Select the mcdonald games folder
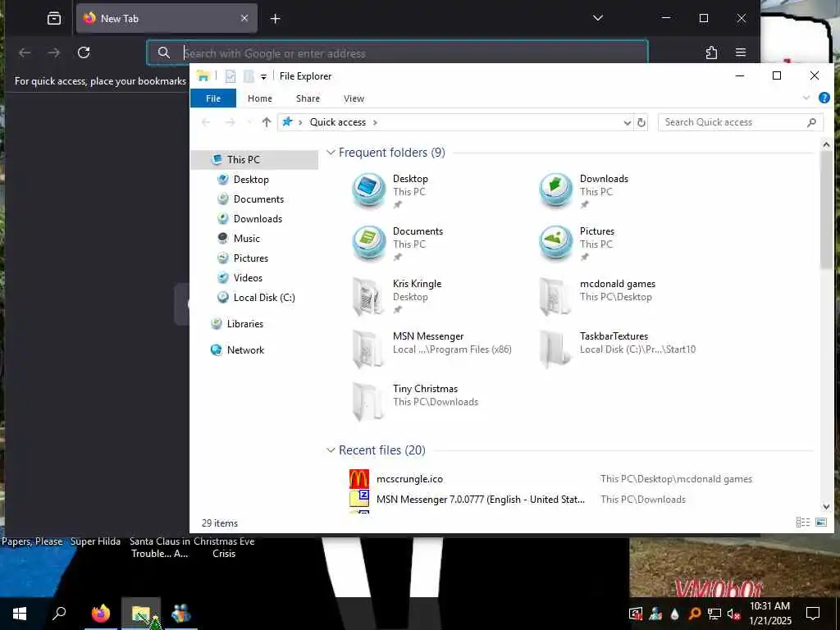Screen dimensions: 840x630 597,295
